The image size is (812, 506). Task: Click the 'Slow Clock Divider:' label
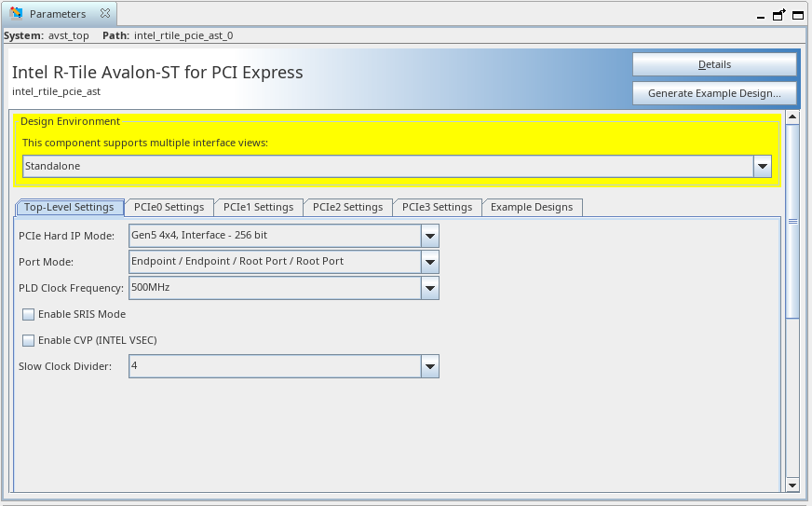65,366
